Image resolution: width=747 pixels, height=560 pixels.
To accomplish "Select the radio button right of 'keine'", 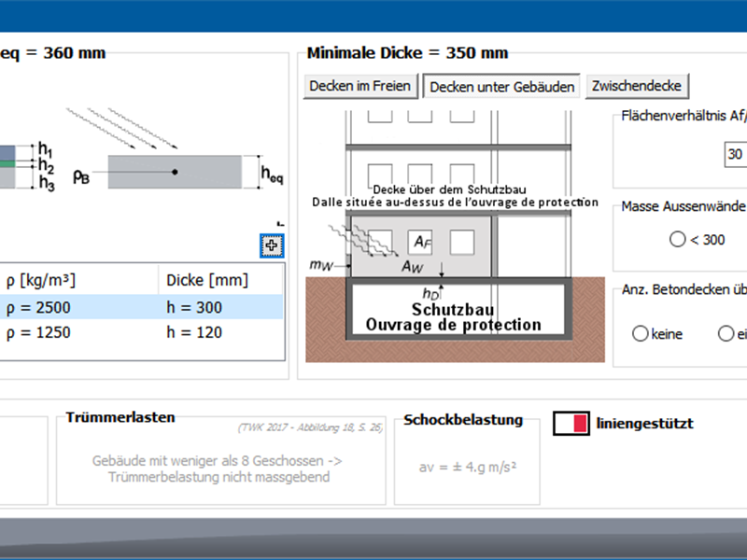I will (x=725, y=334).
